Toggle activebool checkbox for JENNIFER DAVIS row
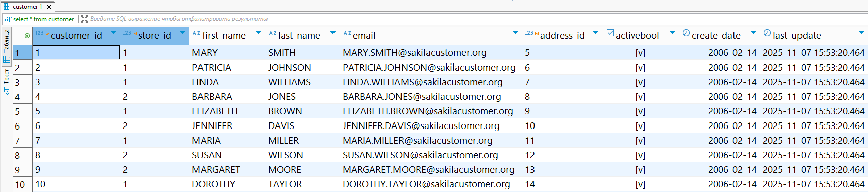This screenshot has width=868, height=192. (640, 126)
